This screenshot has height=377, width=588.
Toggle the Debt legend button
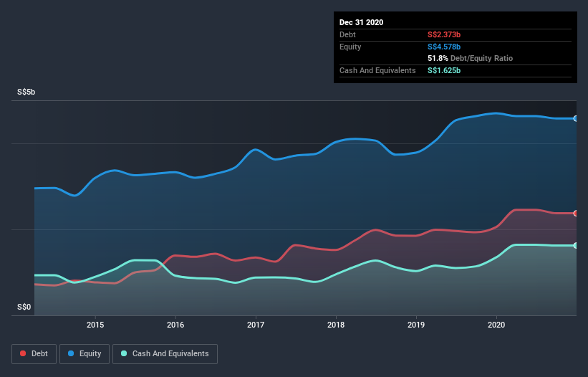[34, 354]
